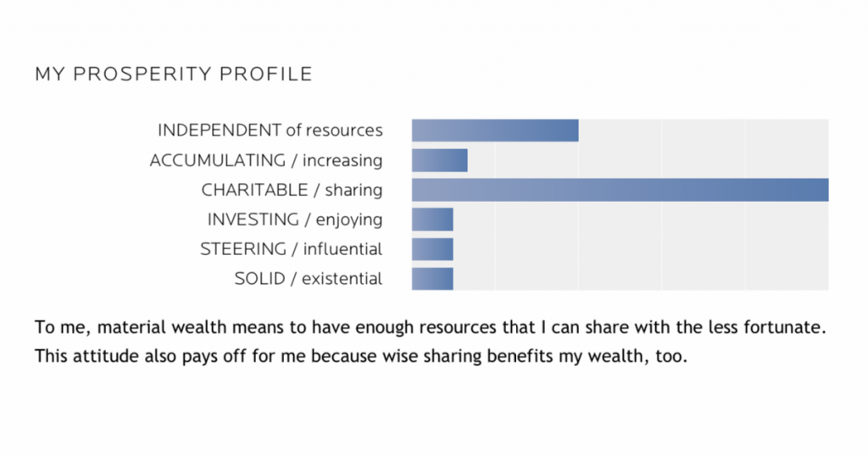Click the MY PROSPERITY PROFILE heading
This screenshot has height=456, width=868.
tap(173, 75)
